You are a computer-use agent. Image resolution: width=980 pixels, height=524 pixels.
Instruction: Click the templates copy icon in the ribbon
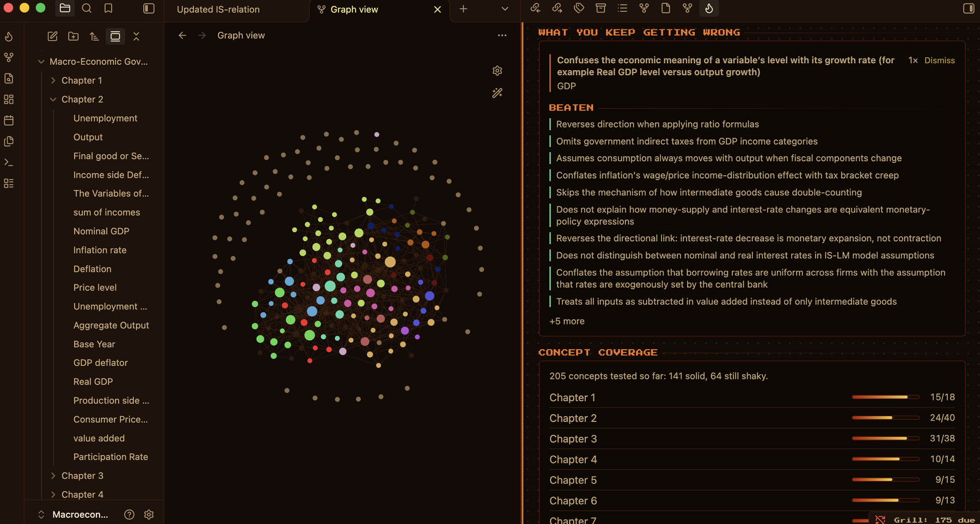pos(9,142)
